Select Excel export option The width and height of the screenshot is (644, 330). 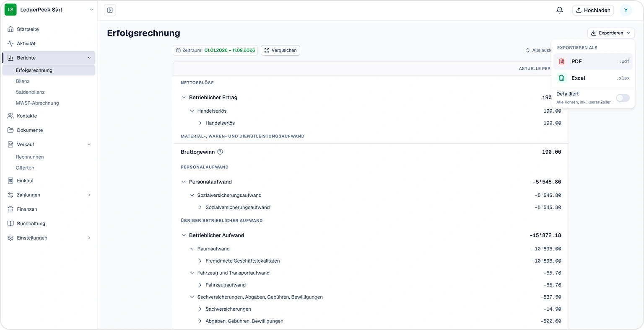tap(593, 78)
